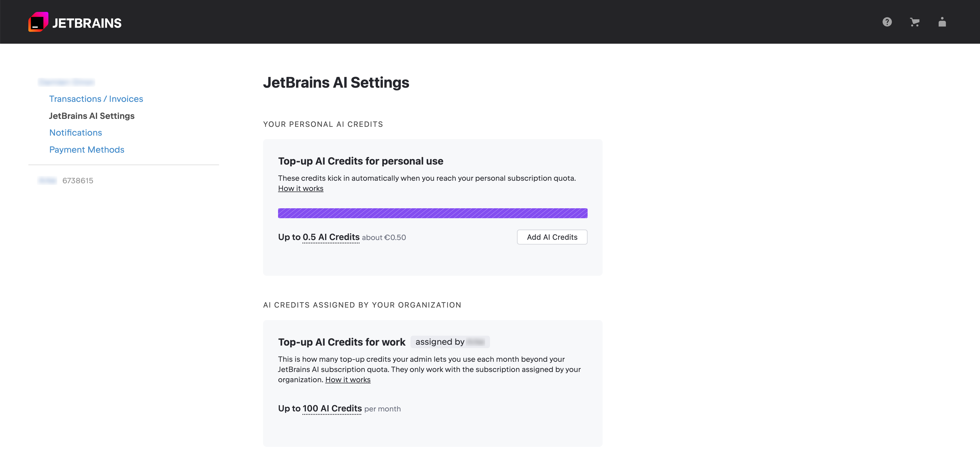This screenshot has width=980, height=471.
Task: Open Payment Methods in sidebar
Action: pos(87,150)
